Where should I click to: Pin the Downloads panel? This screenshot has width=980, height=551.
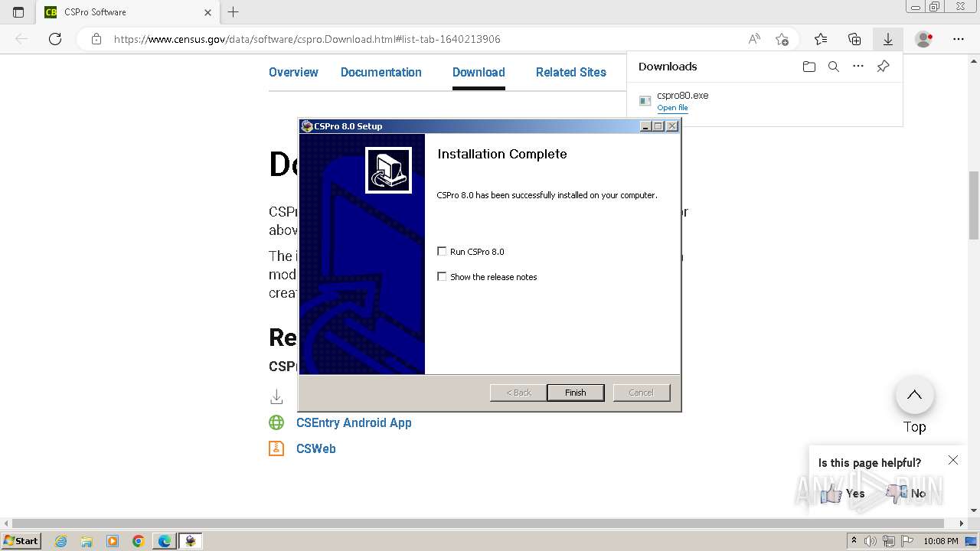(x=883, y=67)
